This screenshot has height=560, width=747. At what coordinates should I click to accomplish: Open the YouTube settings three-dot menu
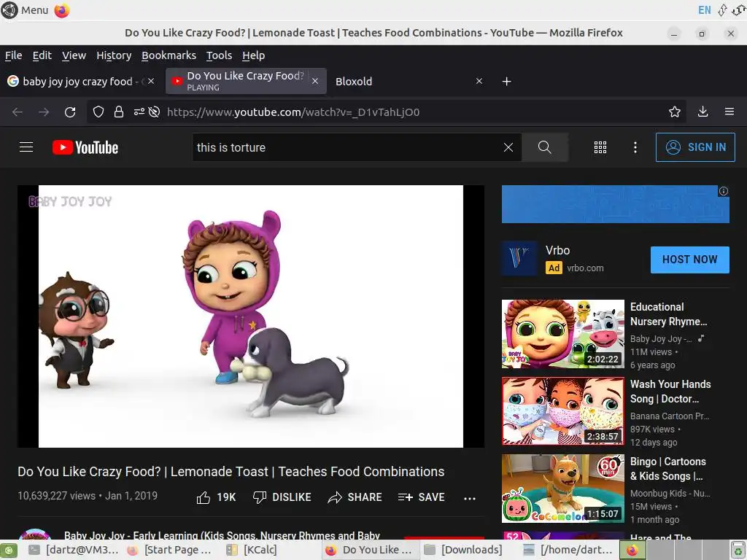coord(635,147)
